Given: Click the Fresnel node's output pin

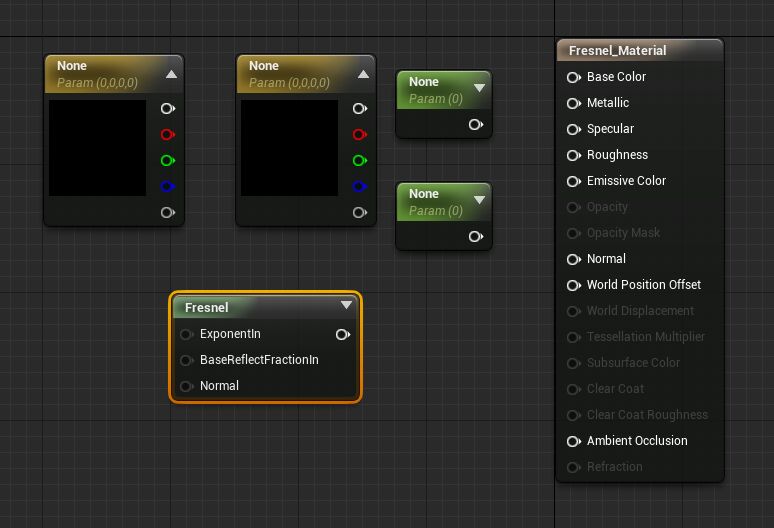Looking at the screenshot, I should (343, 334).
